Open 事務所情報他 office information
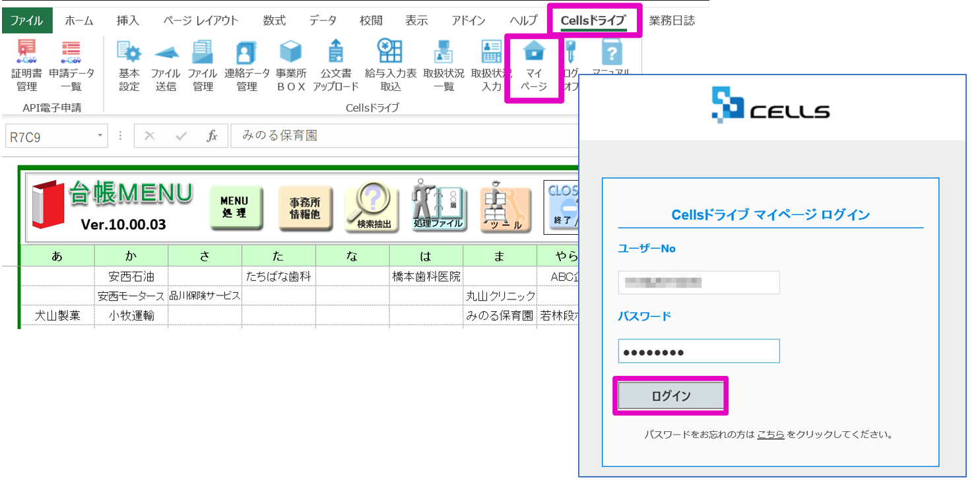Screen dimensions: 980x488 click(x=305, y=208)
